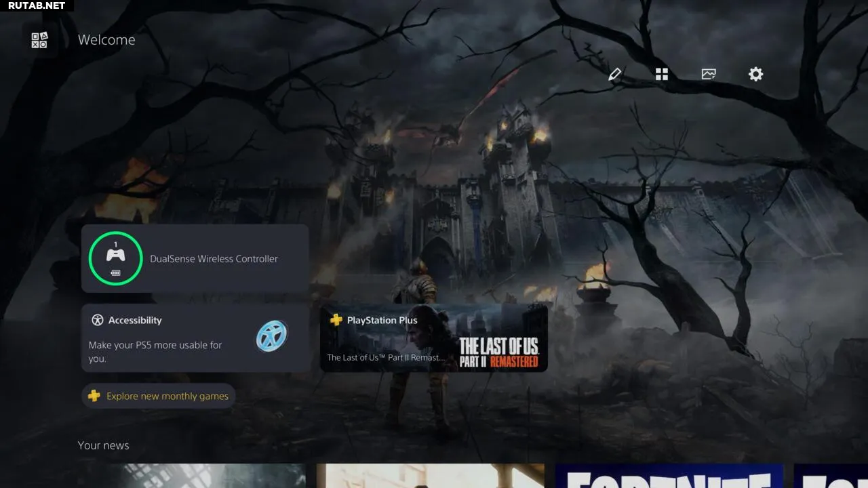Image resolution: width=868 pixels, height=488 pixels.
Task: Click the blue accessibility figure icon
Action: point(272,336)
